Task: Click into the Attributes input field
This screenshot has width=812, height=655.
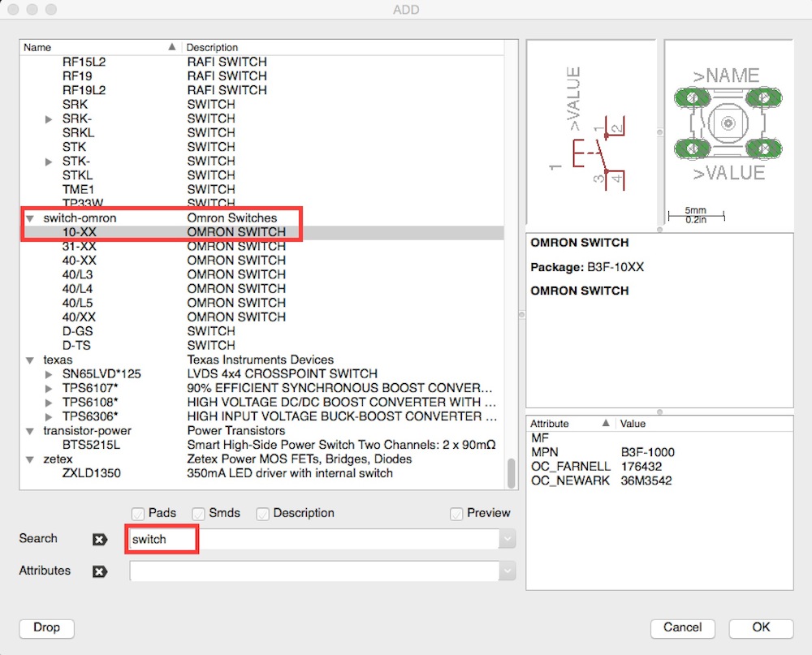Action: pyautogui.click(x=314, y=571)
